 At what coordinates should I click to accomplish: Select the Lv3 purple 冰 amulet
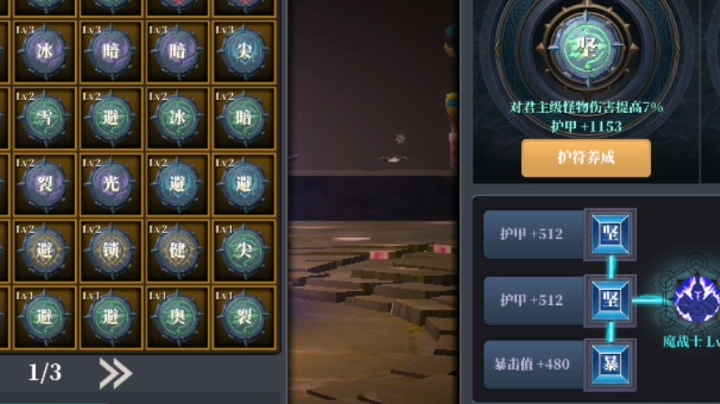coord(45,51)
